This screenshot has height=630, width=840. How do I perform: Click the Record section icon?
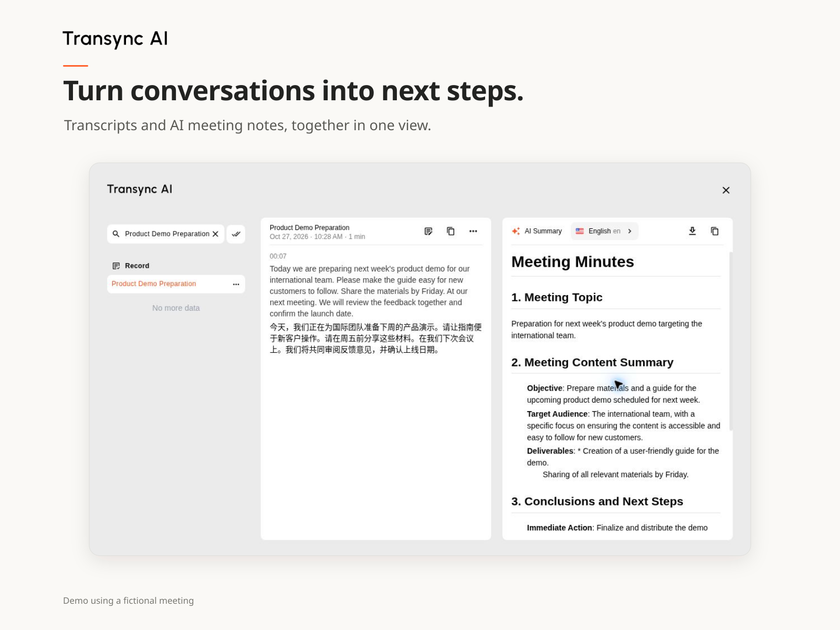pyautogui.click(x=116, y=266)
